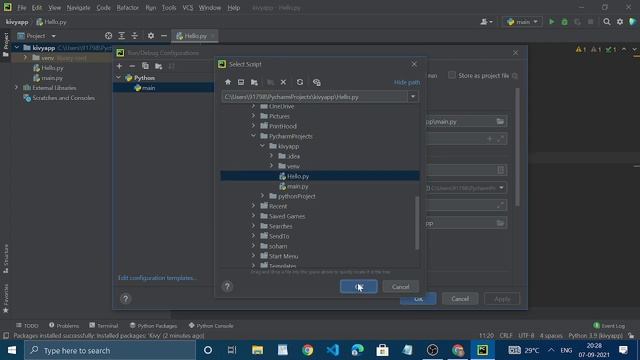This screenshot has width=640, height=360.
Task: Click the Save configuration to folder icon
Action: click(x=158, y=66)
